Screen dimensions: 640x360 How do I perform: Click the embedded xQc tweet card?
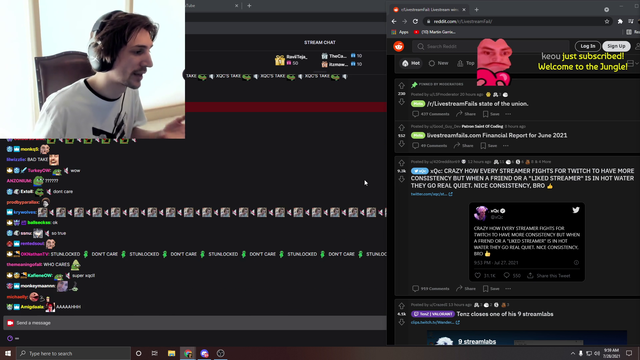coord(527,242)
